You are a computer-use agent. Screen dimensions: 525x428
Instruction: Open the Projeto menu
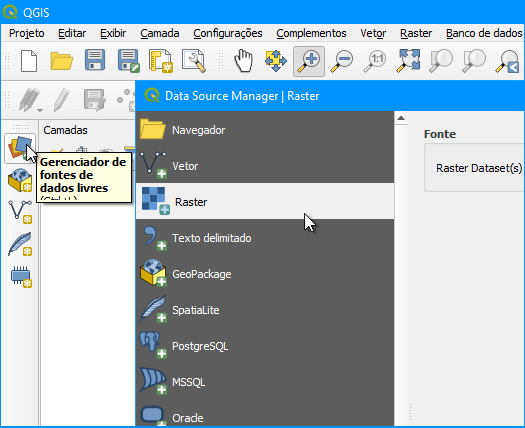click(26, 33)
